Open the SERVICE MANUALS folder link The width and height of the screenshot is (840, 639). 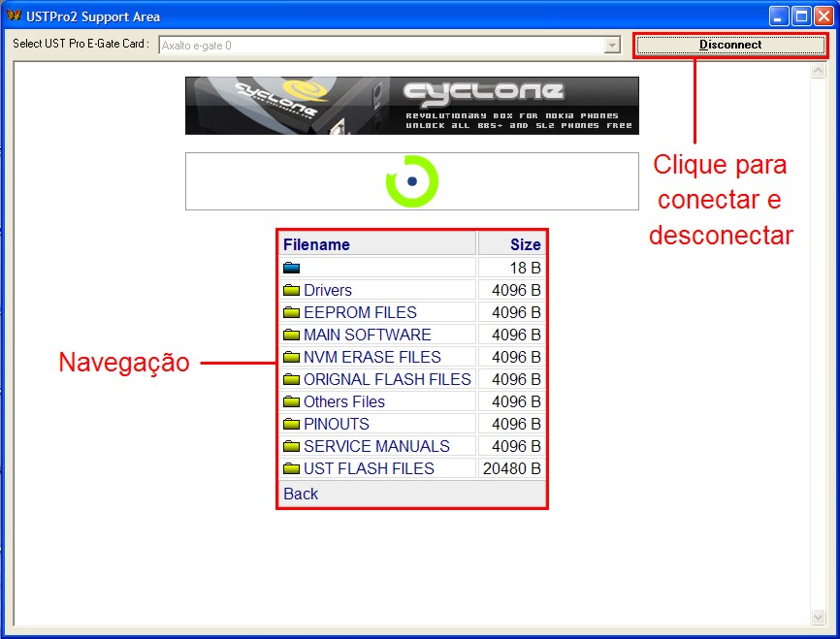click(376, 446)
